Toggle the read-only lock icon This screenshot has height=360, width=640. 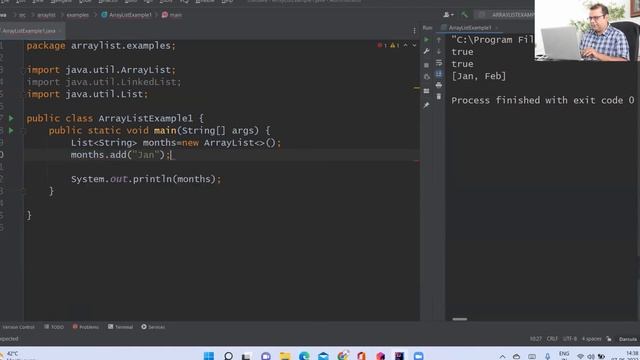609,339
